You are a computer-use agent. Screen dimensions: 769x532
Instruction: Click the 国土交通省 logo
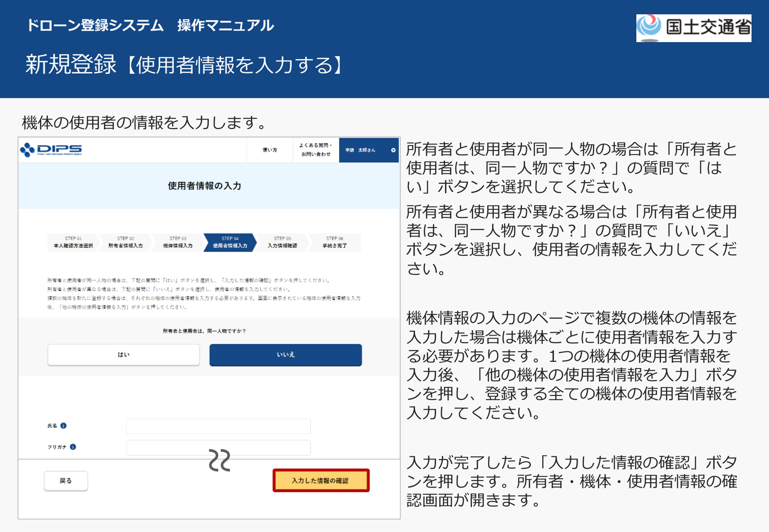point(694,28)
